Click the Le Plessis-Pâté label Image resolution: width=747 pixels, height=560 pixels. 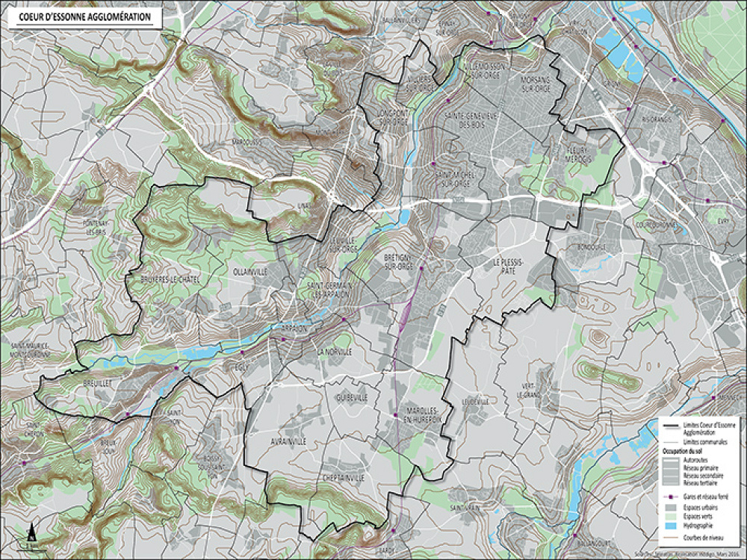click(x=509, y=267)
